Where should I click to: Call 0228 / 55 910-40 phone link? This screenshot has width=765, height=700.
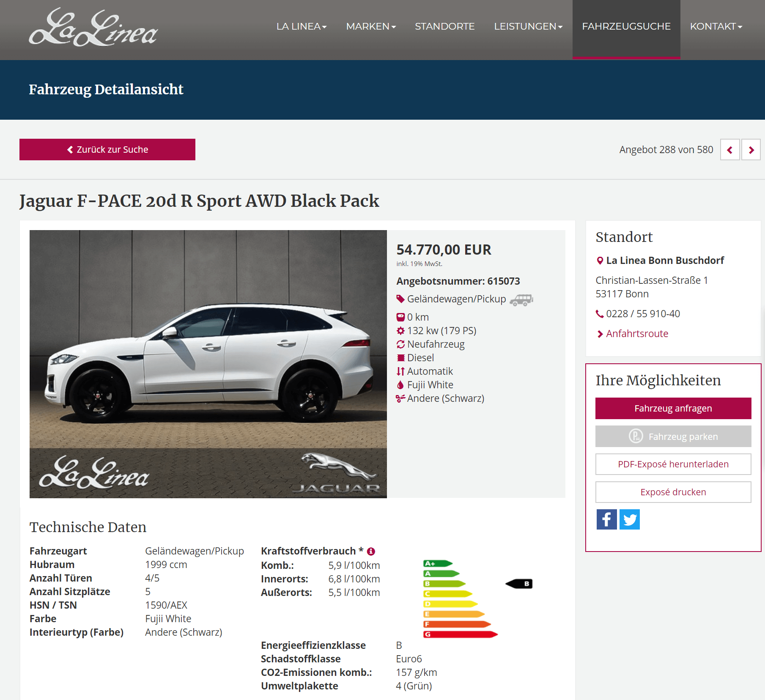pos(643,314)
